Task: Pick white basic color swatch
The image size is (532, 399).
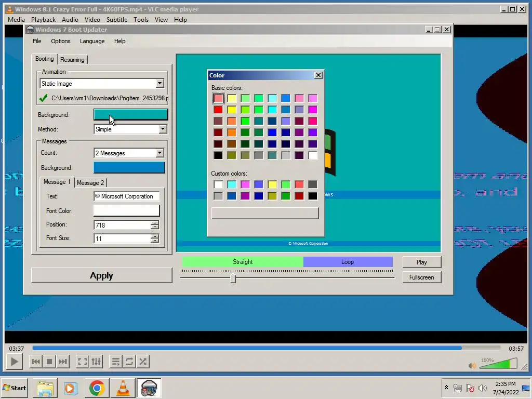Action: (313, 155)
